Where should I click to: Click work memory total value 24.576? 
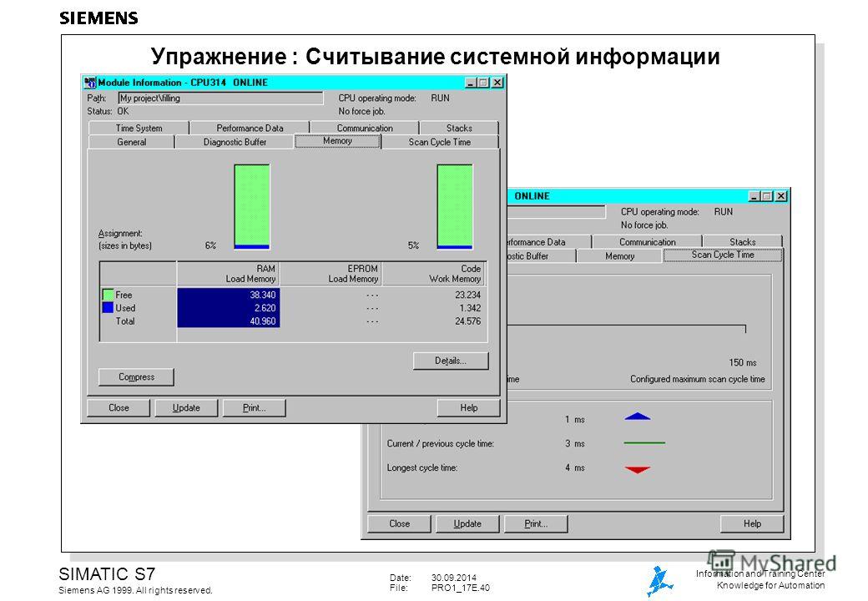467,321
